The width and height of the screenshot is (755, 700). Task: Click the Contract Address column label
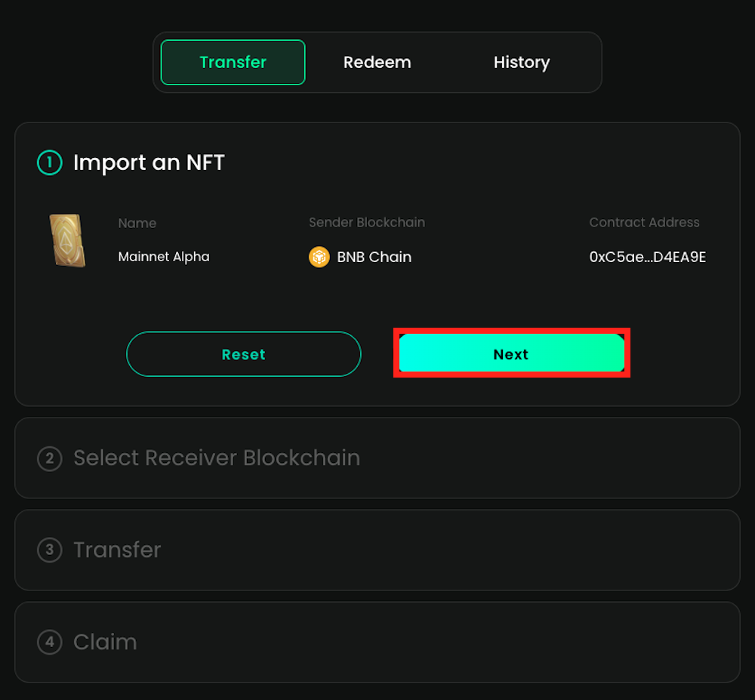tap(644, 223)
